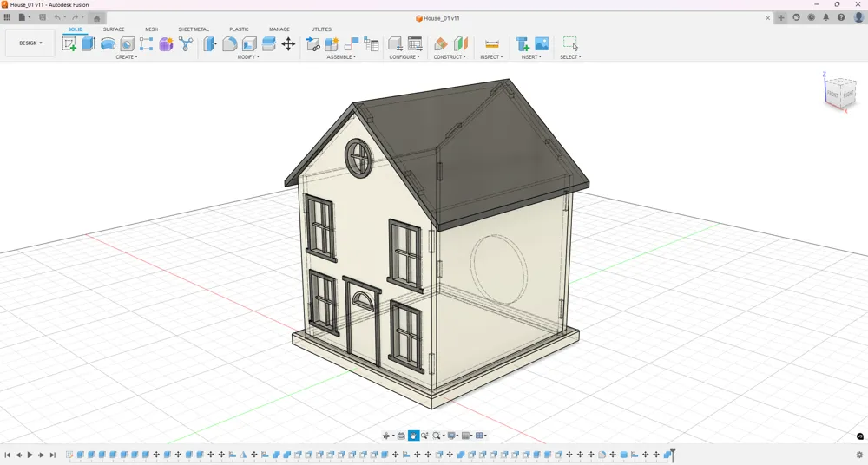Select the Move/Copy arrows tool

288,43
